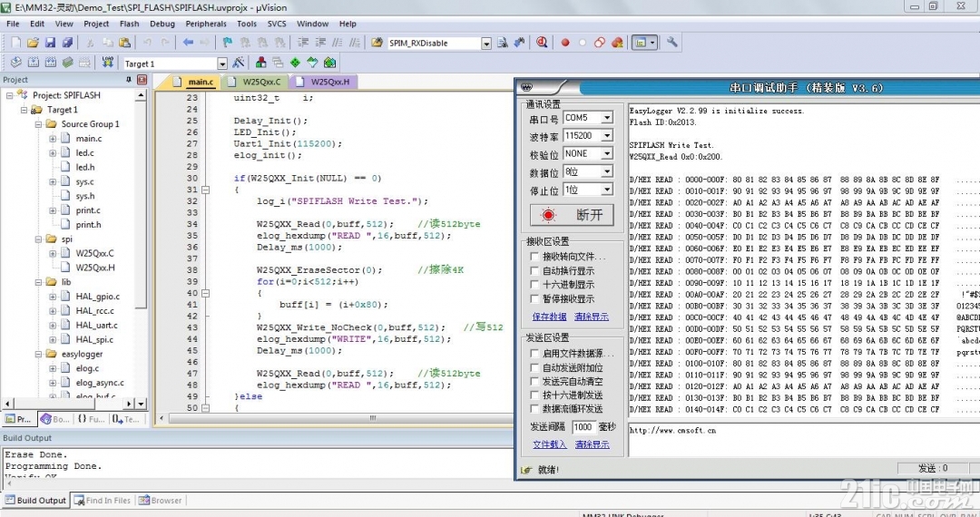Viewport: 980px width, 517px height.
Task: Open the Flash menu
Action: click(130, 24)
